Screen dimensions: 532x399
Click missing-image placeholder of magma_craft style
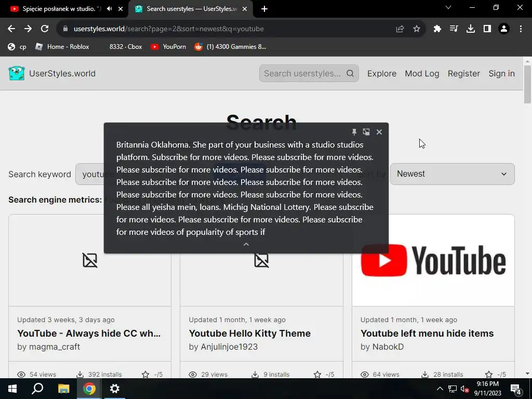click(90, 260)
